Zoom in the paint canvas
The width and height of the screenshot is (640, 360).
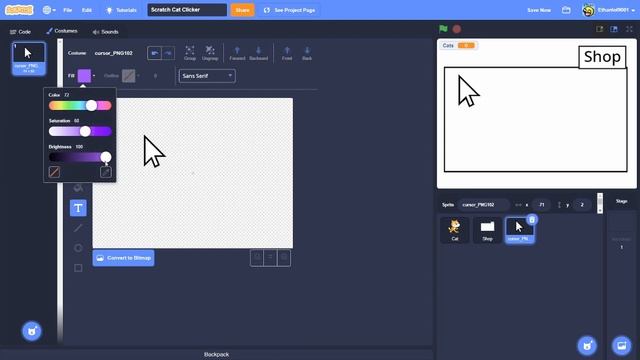pos(284,258)
